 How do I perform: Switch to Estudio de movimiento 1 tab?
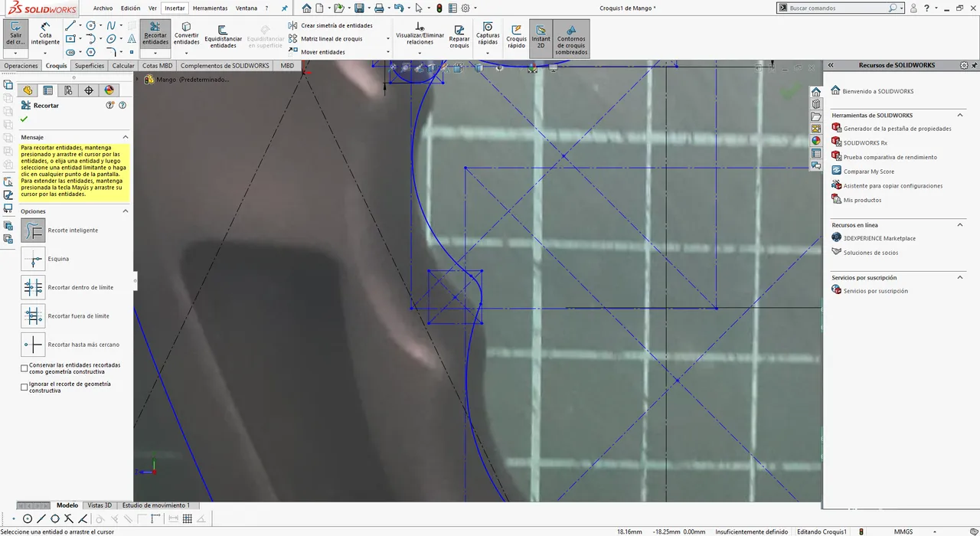155,505
